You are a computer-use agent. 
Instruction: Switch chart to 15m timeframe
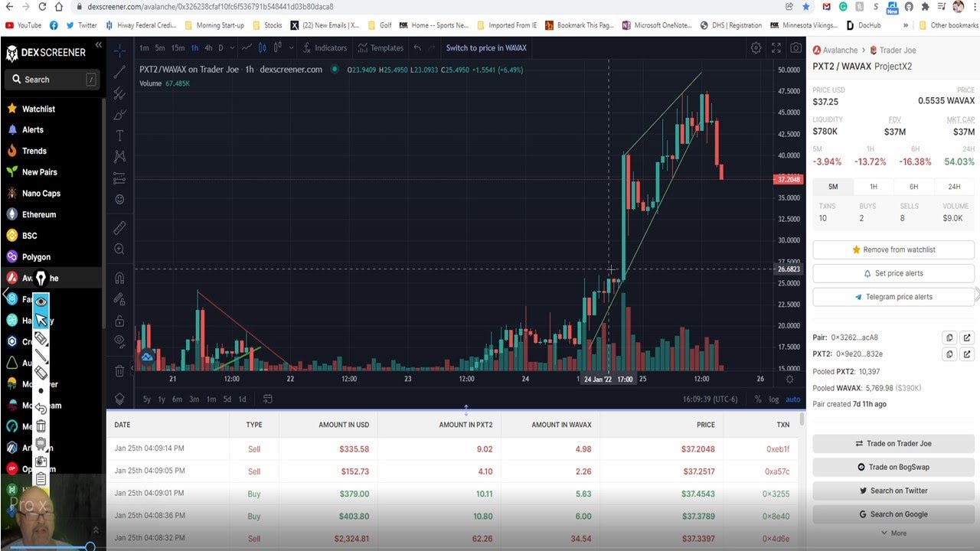pos(177,47)
